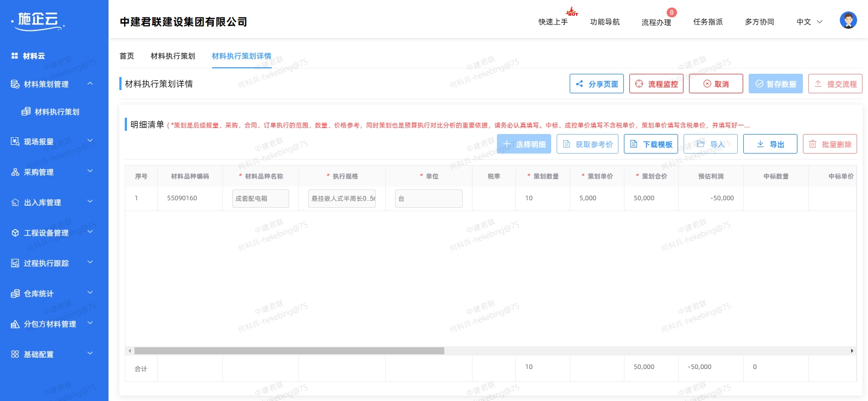Select the 材料执行策划 breadcrumb tab

pos(173,56)
